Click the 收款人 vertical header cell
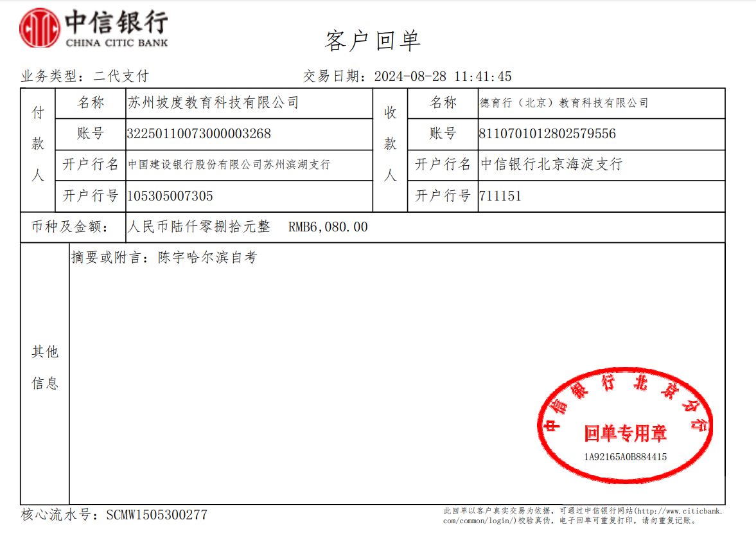 coord(390,150)
